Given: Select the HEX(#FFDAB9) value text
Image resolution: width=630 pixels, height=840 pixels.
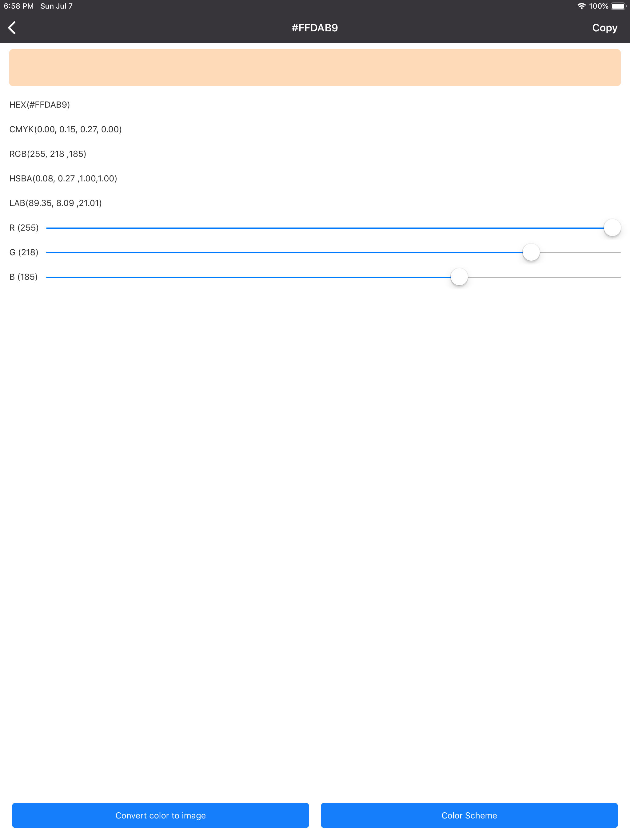Looking at the screenshot, I should tap(39, 105).
